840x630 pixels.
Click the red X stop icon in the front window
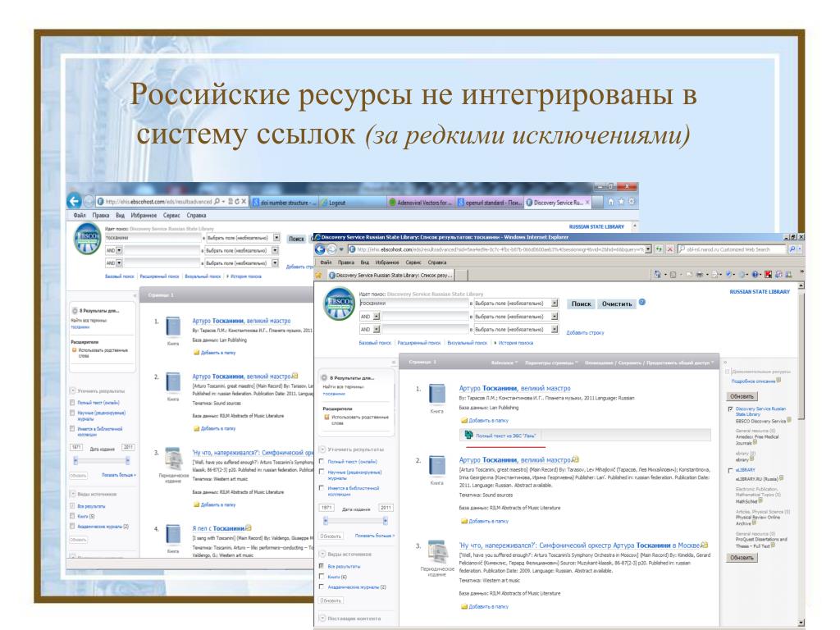pyautogui.click(x=669, y=249)
